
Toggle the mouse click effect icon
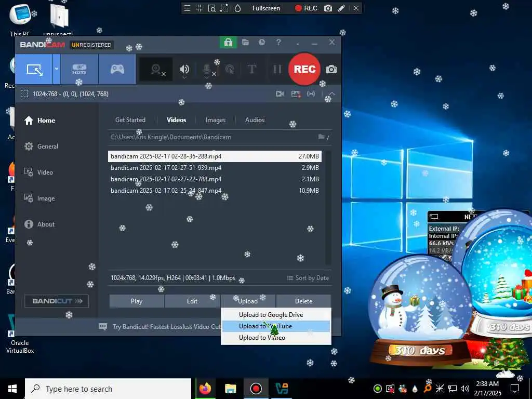(230, 70)
